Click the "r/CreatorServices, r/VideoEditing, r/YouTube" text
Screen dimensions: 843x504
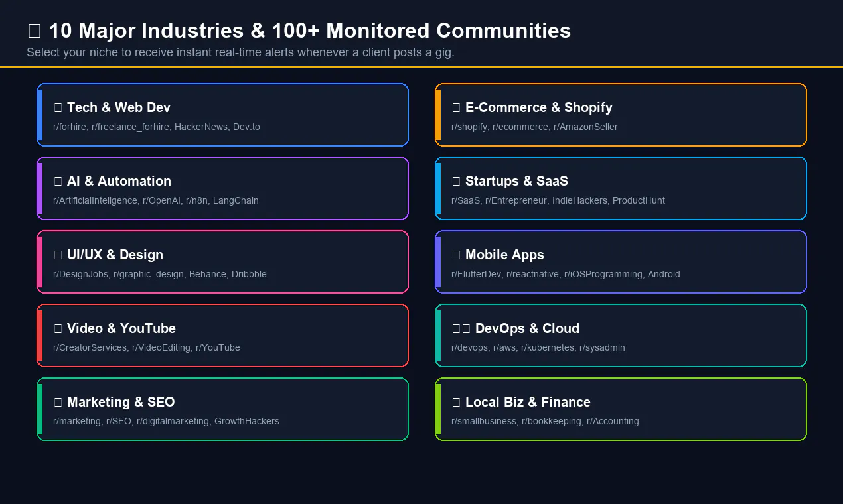tap(147, 347)
